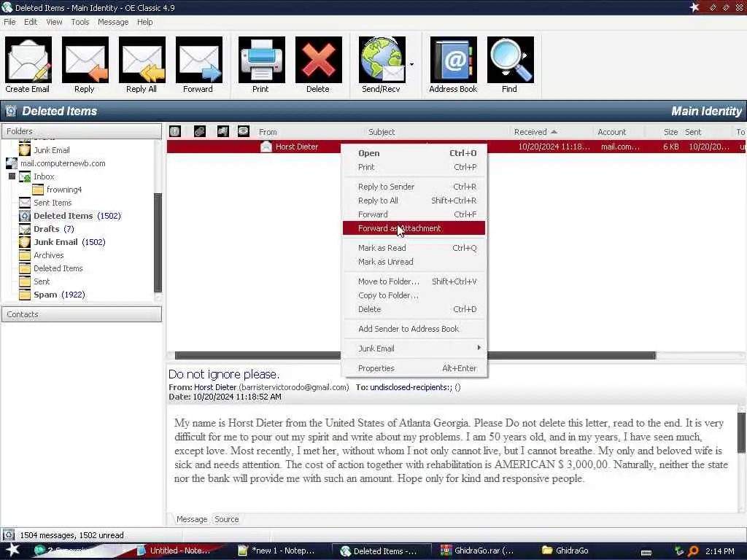Expand the Junk Email submenu
The width and height of the screenshot is (747, 560).
pos(414,349)
